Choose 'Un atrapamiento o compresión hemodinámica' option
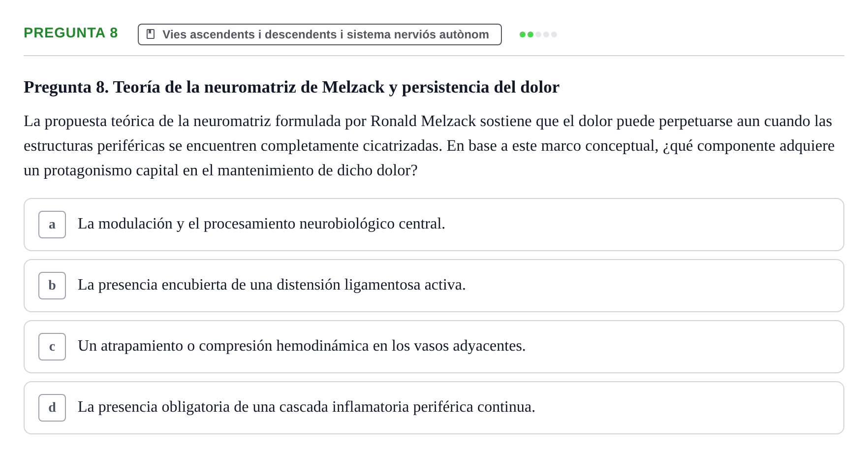Screen dimensions: 868x459 pos(434,347)
